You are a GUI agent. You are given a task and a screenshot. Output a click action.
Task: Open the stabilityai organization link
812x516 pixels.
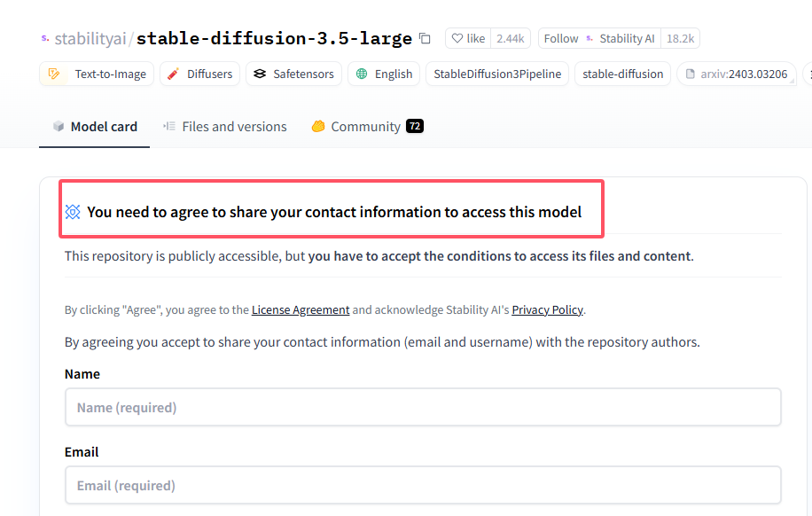click(90, 38)
